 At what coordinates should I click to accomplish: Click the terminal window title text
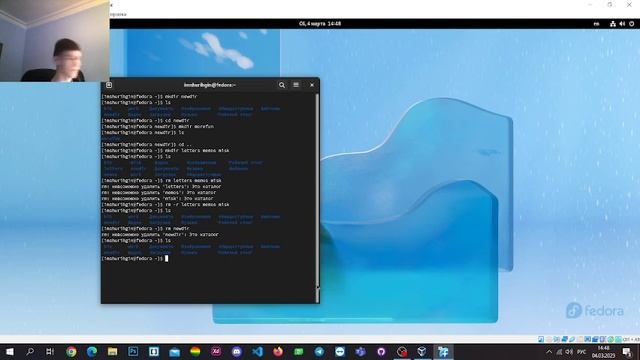click(210, 85)
